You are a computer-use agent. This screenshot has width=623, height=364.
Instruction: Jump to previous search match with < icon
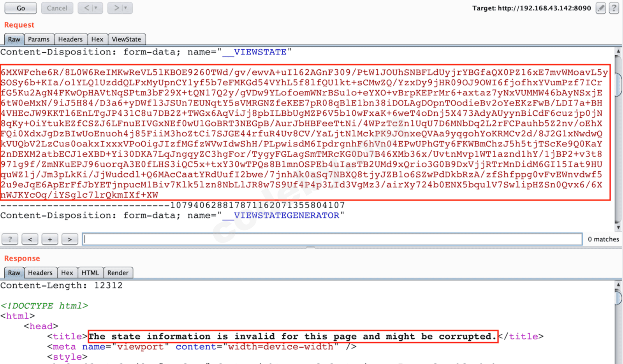tap(30, 239)
